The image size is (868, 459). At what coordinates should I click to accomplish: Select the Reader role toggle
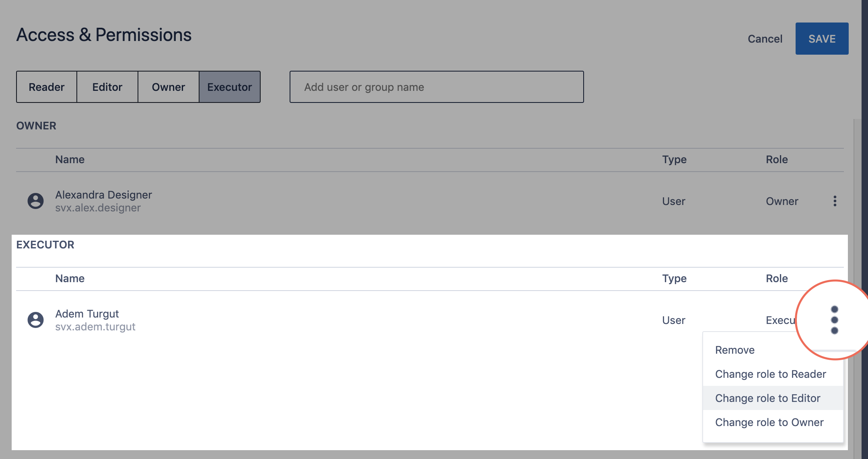point(47,87)
